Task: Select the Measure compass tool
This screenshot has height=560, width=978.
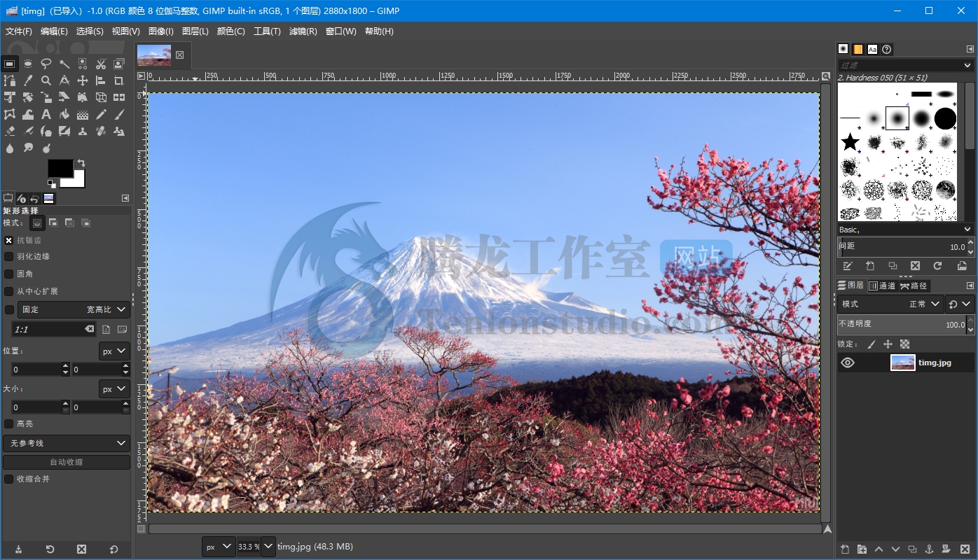Action: [x=64, y=80]
